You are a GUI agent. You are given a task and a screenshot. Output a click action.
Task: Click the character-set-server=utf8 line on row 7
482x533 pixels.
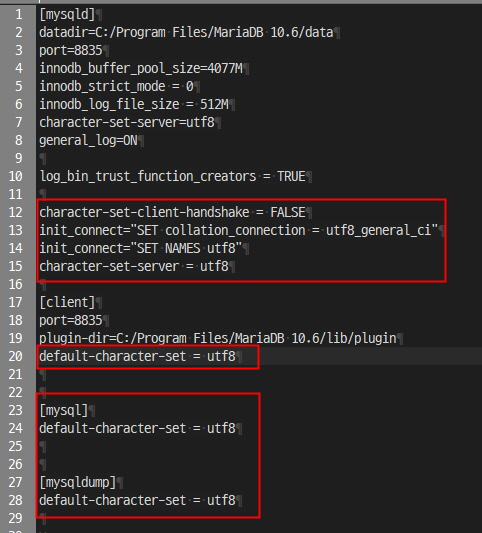(x=127, y=122)
